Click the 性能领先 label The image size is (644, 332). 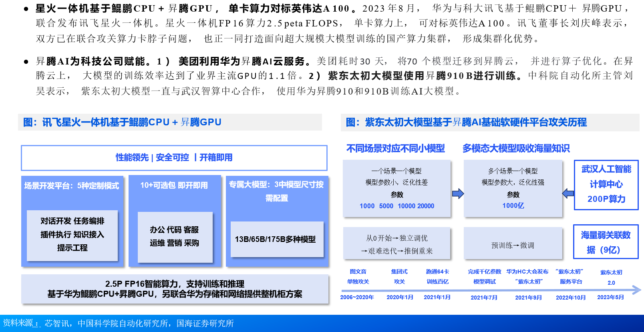(x=132, y=157)
